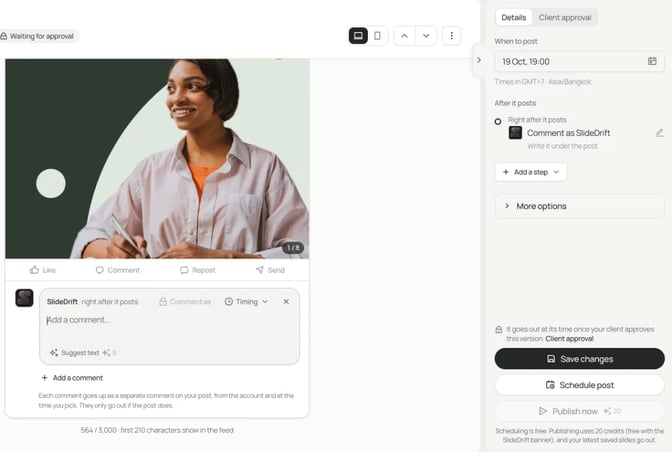Focus the Add a comment text field

pyautogui.click(x=169, y=320)
